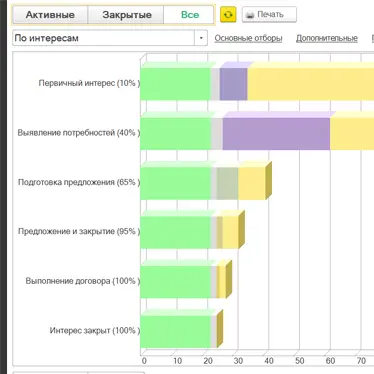Click purple segment of Выявление потребностей bar
Image resolution: width=374 pixels, height=374 pixels.
pyautogui.click(x=276, y=134)
